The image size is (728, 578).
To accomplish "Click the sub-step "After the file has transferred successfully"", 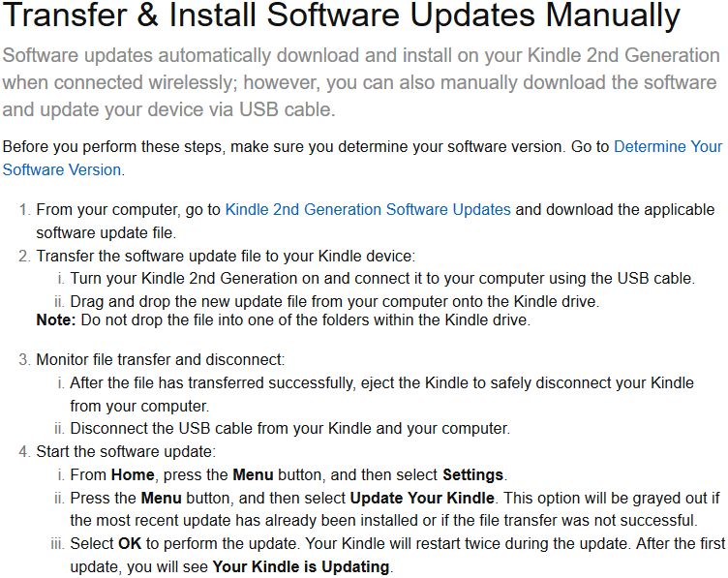I will (x=381, y=382).
